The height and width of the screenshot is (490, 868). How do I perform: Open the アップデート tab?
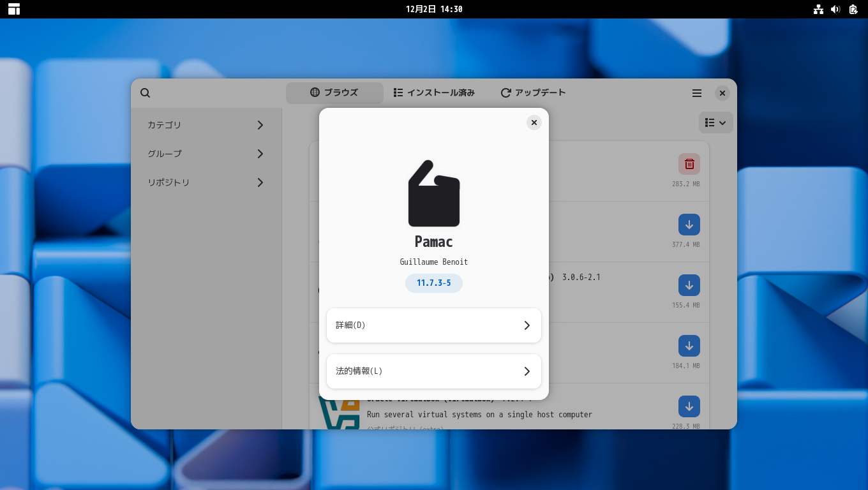[x=534, y=93]
